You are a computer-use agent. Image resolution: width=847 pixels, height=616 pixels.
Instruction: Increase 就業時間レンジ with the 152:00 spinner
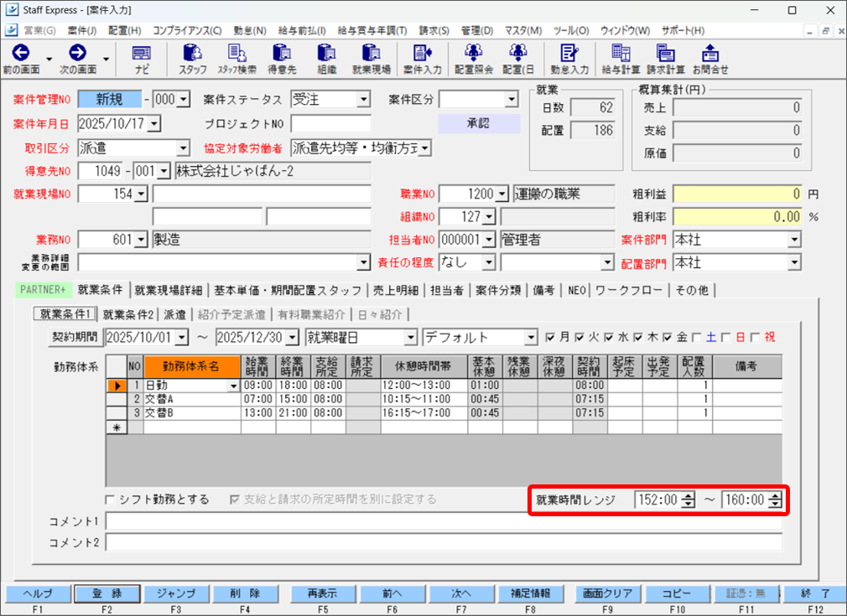click(689, 496)
